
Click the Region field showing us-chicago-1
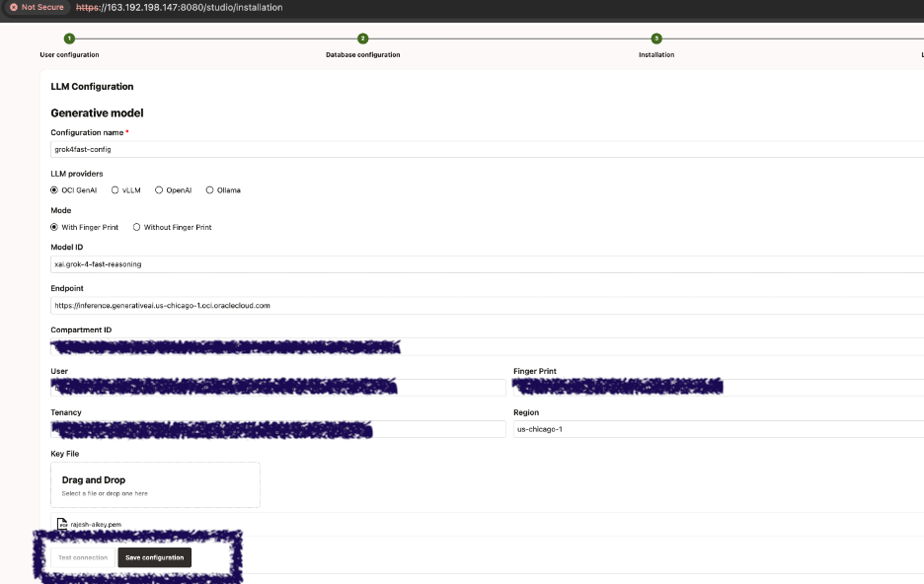(691, 429)
